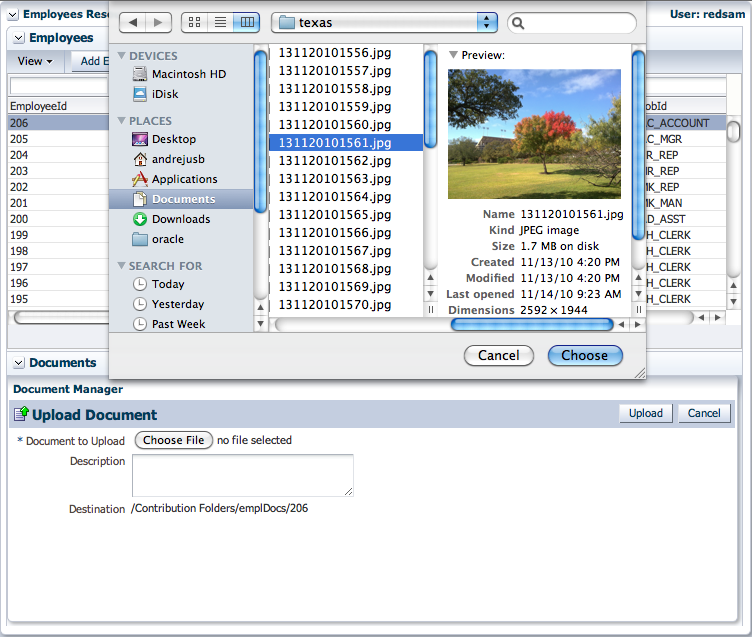Collapse the Documents panel
This screenshot has width=752, height=637.
pyautogui.click(x=19, y=363)
